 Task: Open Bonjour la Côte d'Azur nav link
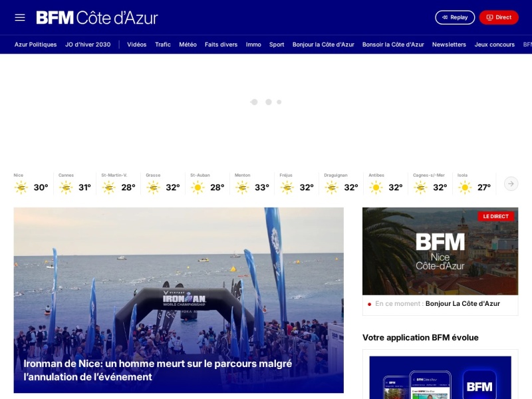pos(323,45)
